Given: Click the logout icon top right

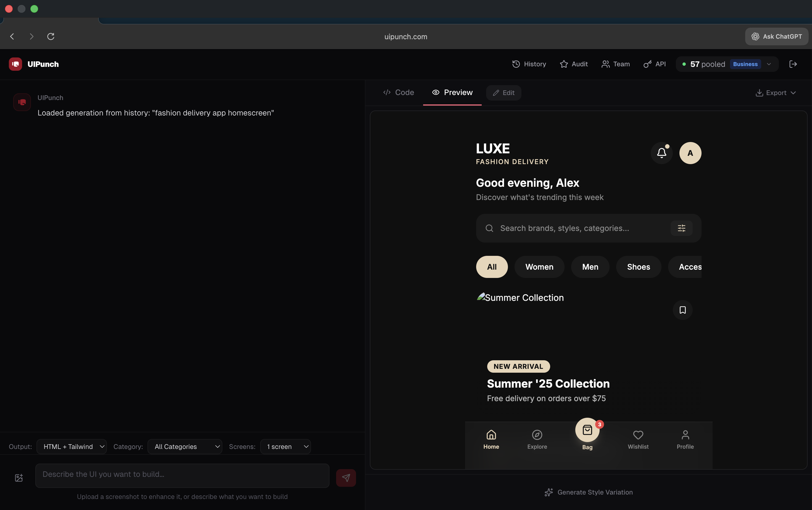Looking at the screenshot, I should [793, 64].
